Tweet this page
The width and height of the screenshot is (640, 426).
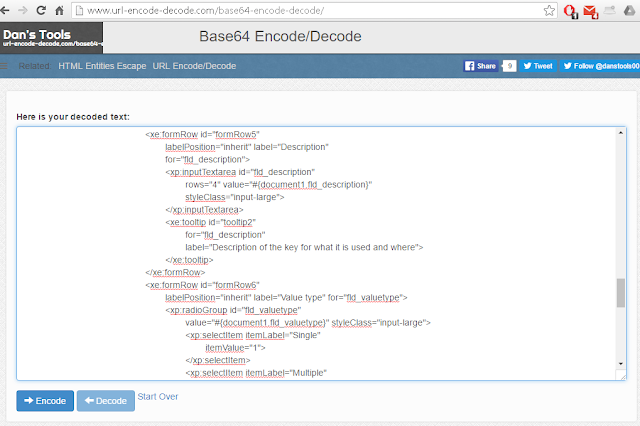click(538, 66)
